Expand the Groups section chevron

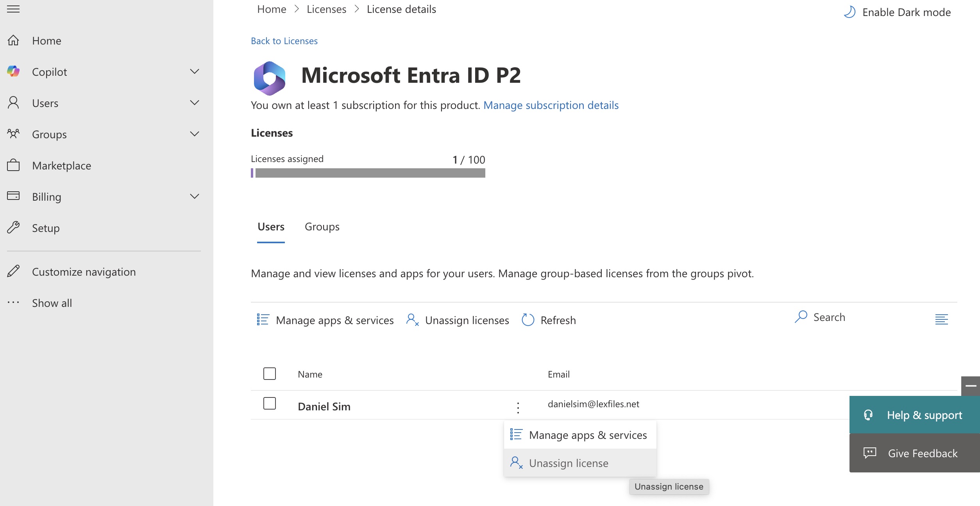[x=195, y=134]
